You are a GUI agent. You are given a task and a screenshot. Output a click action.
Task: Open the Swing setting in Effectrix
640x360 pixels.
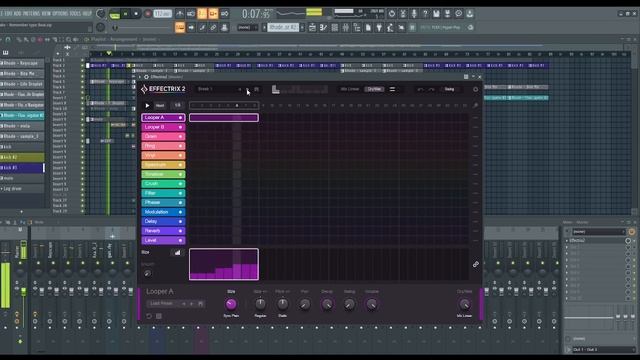(449, 89)
